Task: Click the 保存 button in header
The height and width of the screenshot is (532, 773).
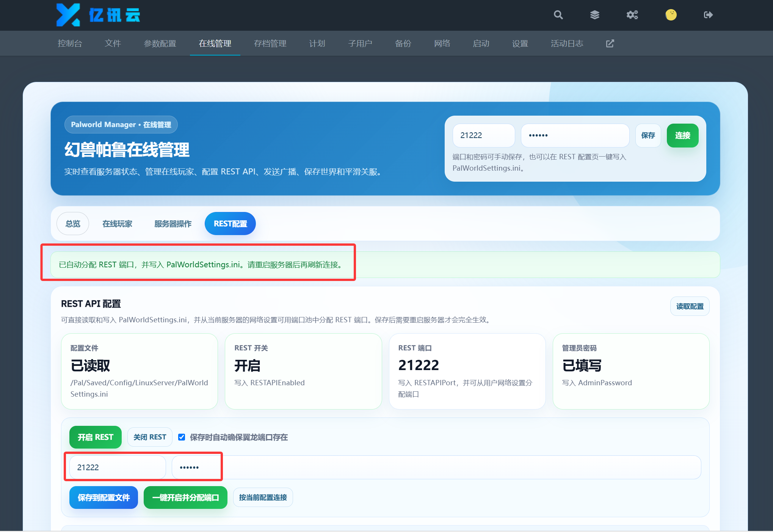Action: pos(648,135)
